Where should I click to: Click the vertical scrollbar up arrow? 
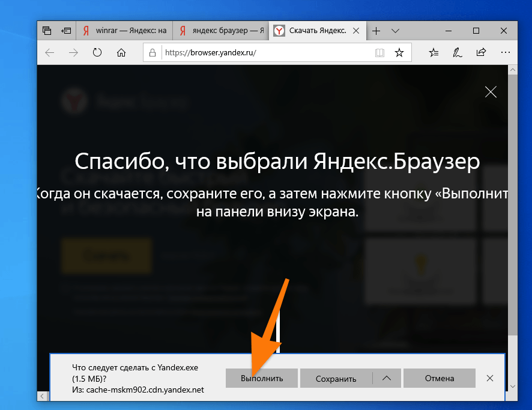point(513,70)
